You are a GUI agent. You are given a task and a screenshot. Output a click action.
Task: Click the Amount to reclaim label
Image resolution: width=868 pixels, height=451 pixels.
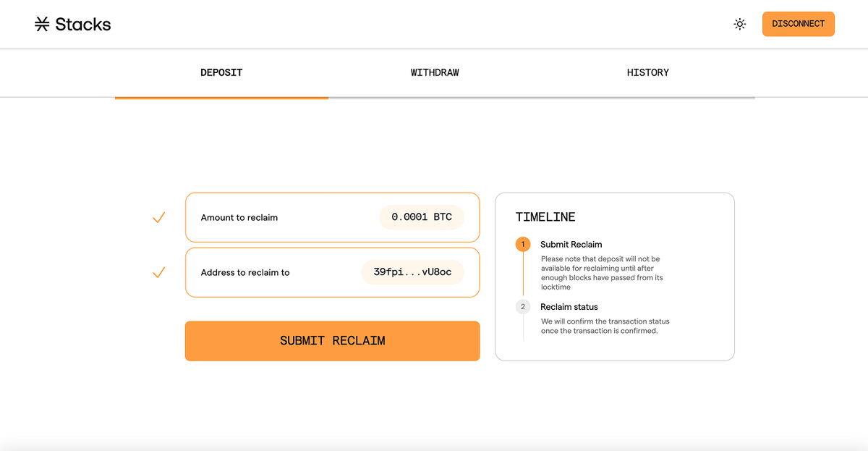[x=239, y=218]
